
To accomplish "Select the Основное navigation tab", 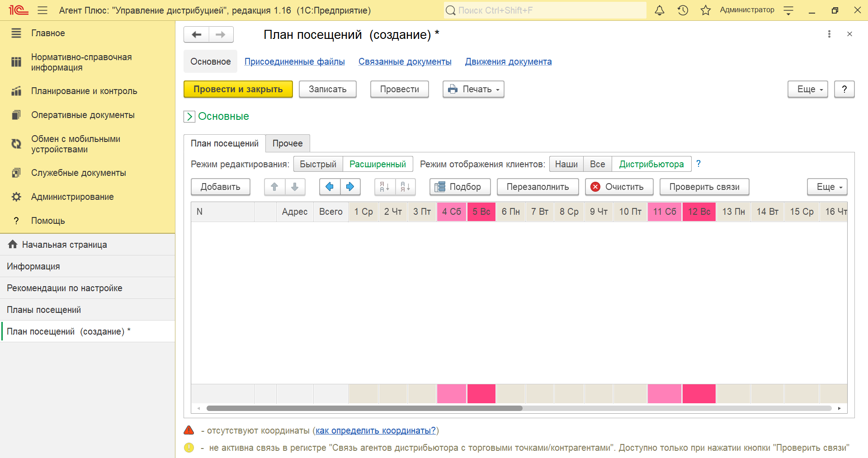I will (211, 61).
